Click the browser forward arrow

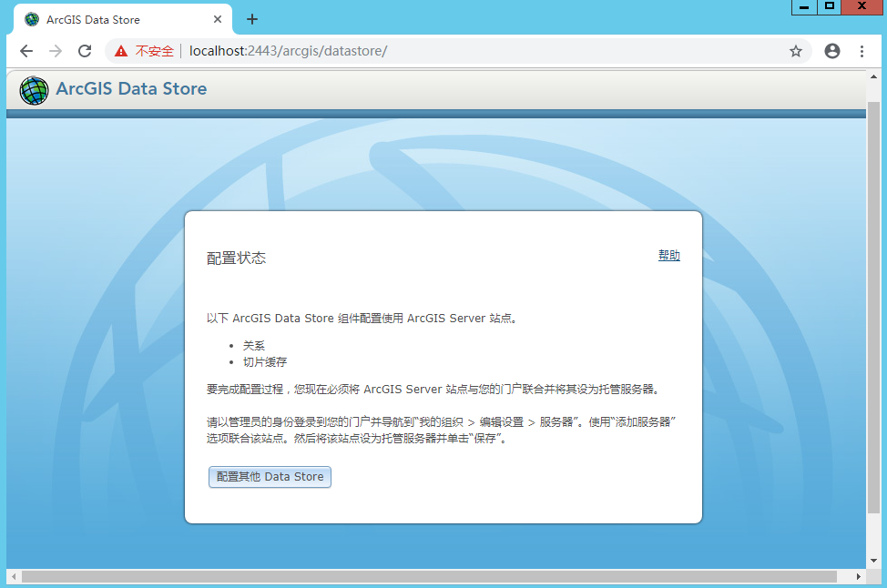tap(56, 51)
